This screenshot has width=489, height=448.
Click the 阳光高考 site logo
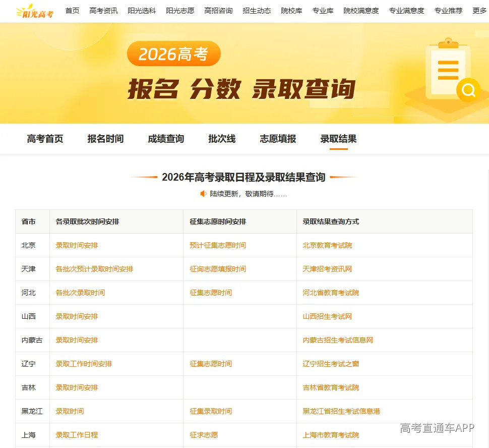pyautogui.click(x=35, y=11)
